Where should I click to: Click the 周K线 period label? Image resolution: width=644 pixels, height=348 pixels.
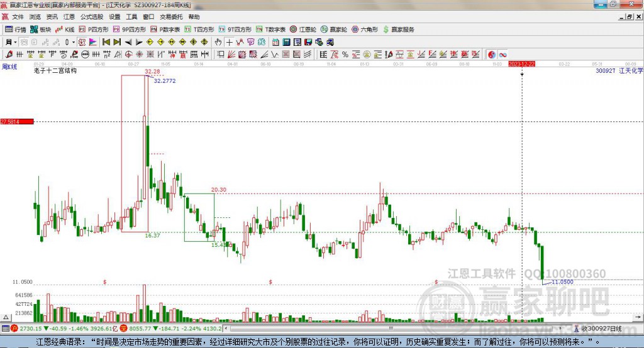coord(9,67)
